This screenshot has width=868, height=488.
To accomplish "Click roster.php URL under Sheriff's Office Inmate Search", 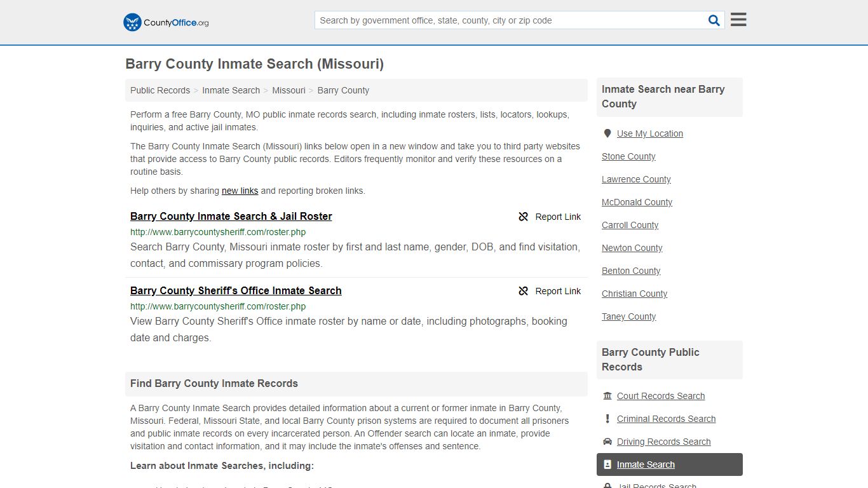I will [218, 306].
